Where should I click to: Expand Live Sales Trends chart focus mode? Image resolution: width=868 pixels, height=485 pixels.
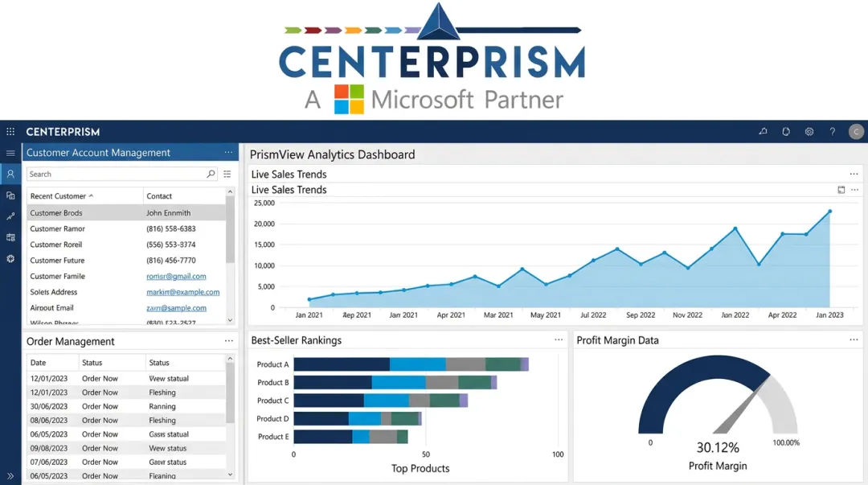pos(841,190)
